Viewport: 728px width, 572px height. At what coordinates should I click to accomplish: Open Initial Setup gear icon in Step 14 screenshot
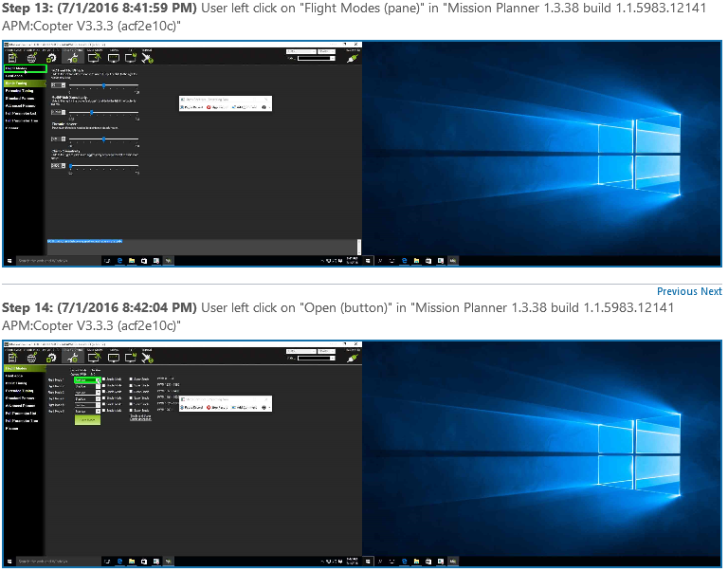point(51,358)
